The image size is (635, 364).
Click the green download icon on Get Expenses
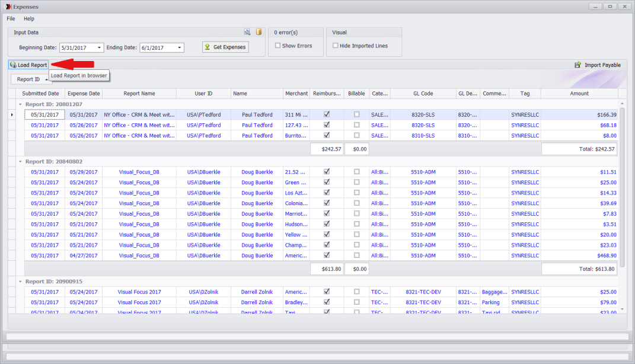pos(207,47)
